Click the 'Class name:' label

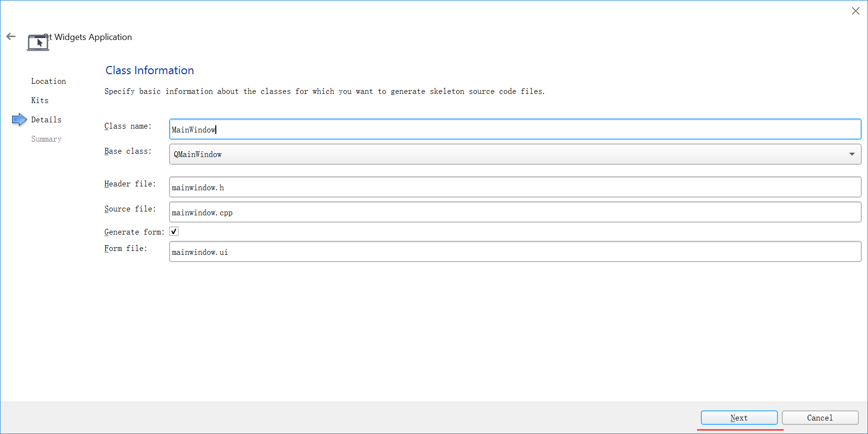point(128,126)
